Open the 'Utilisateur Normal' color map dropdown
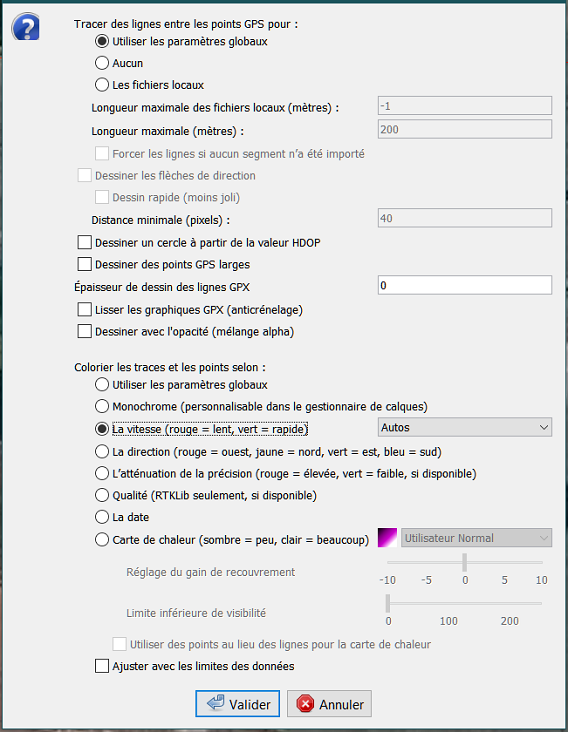This screenshot has height=732, width=568. click(x=476, y=538)
